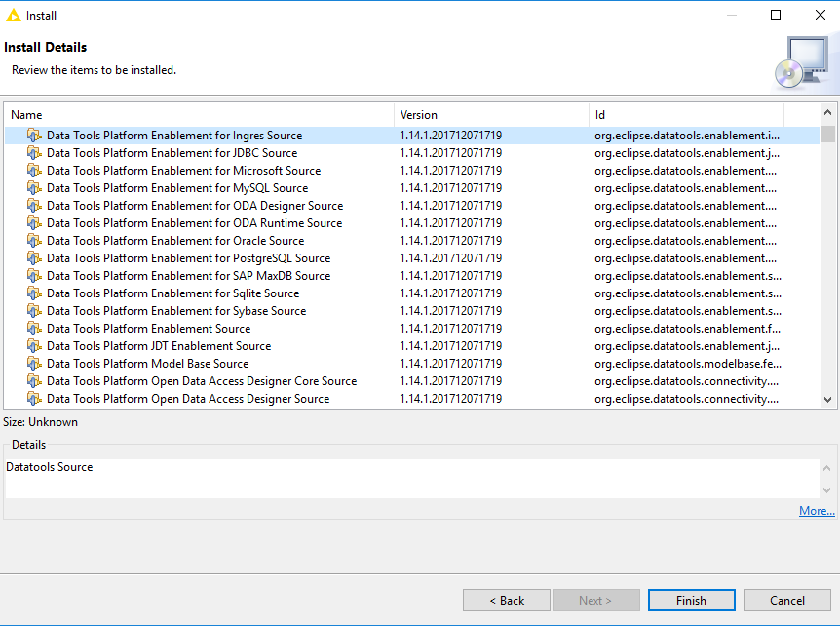Click the install list scrollbar thumb
The height and width of the screenshot is (626, 840).
827,134
